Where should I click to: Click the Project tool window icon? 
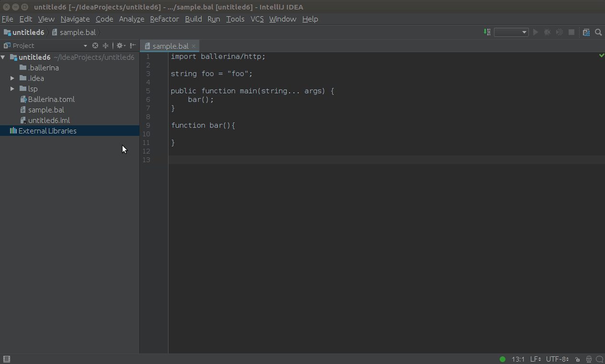click(7, 45)
